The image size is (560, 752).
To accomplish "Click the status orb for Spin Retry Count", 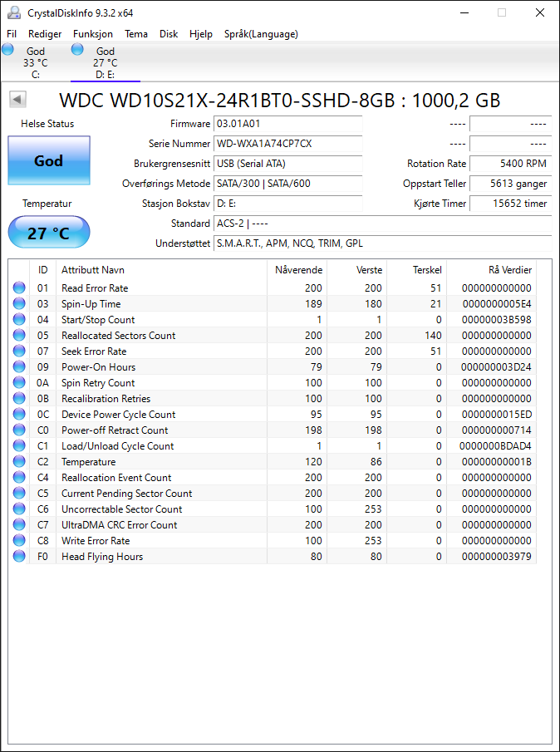I will point(19,383).
